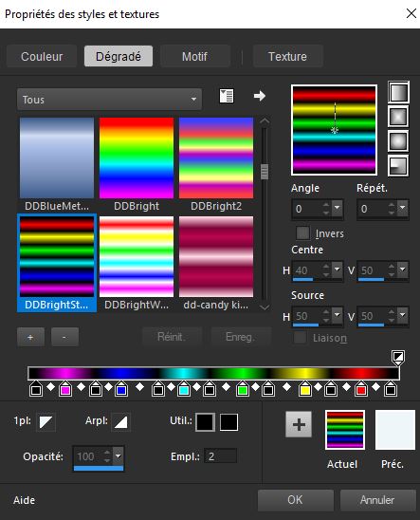
Task: Select the rectangular gradient style icon
Action: click(398, 117)
